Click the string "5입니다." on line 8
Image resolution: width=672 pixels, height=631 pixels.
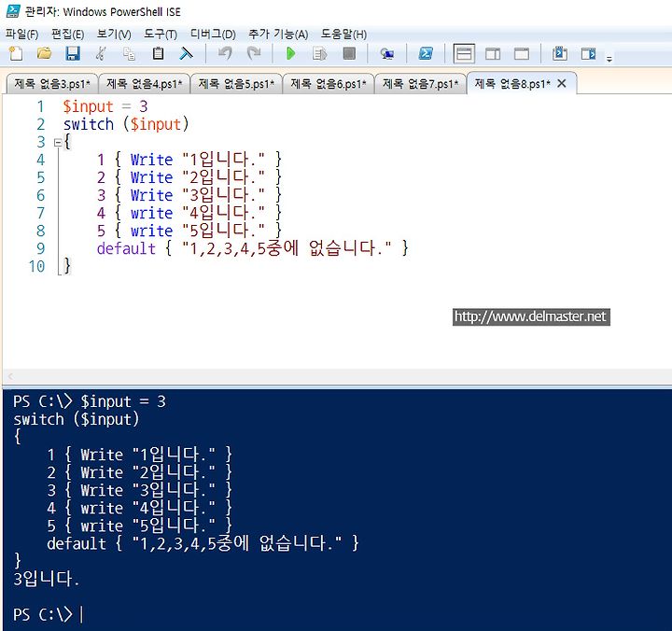coord(223,231)
